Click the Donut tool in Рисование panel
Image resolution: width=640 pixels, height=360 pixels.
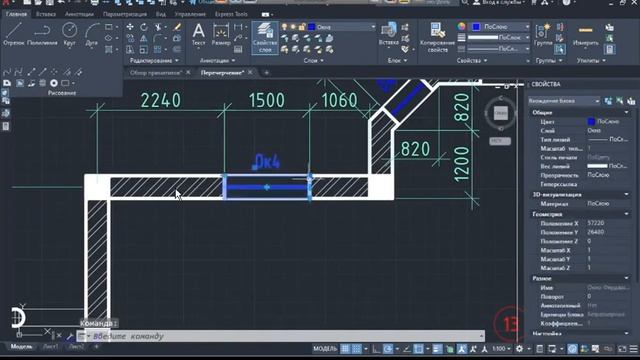(x=54, y=83)
